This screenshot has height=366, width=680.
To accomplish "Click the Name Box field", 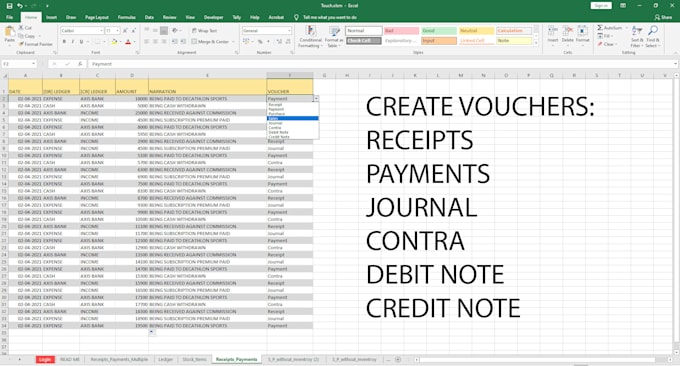I will [x=19, y=64].
